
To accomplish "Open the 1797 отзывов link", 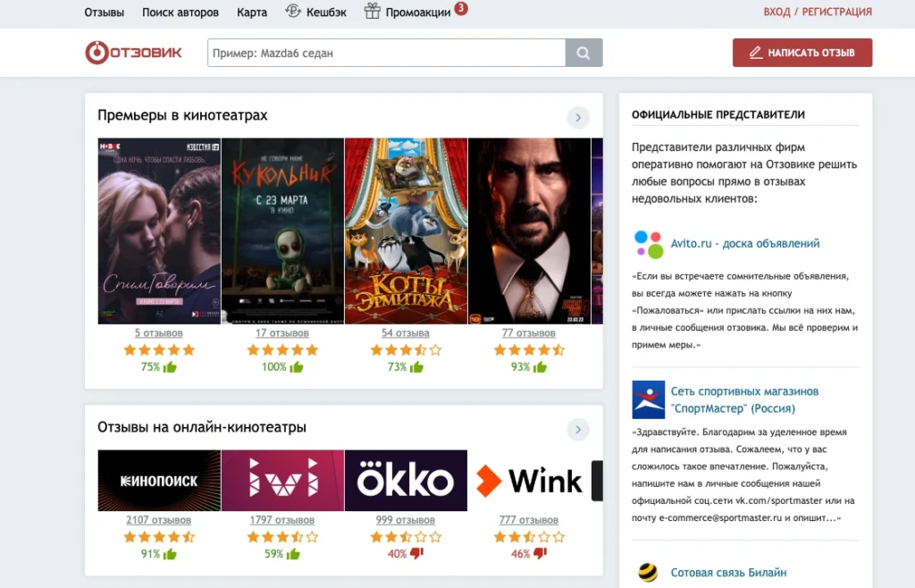I will coord(282,520).
